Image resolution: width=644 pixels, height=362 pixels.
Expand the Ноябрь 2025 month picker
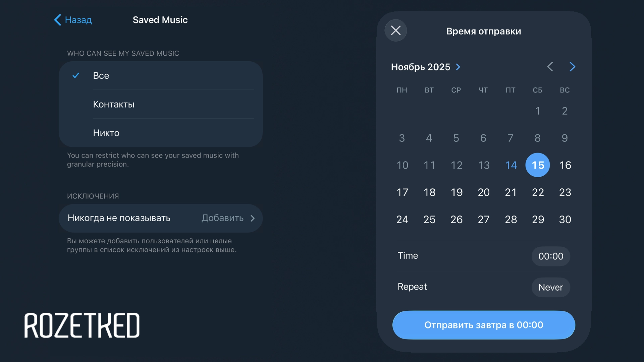426,67
